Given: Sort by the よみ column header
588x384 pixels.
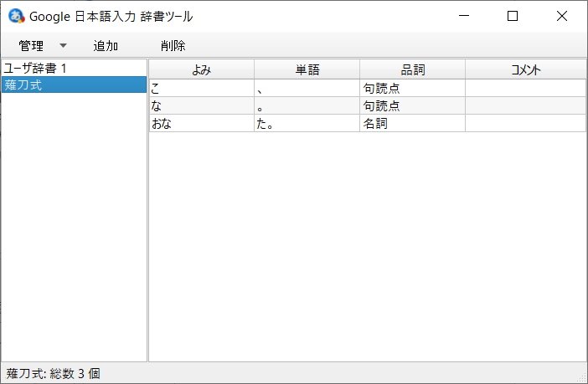Looking at the screenshot, I should [202, 69].
